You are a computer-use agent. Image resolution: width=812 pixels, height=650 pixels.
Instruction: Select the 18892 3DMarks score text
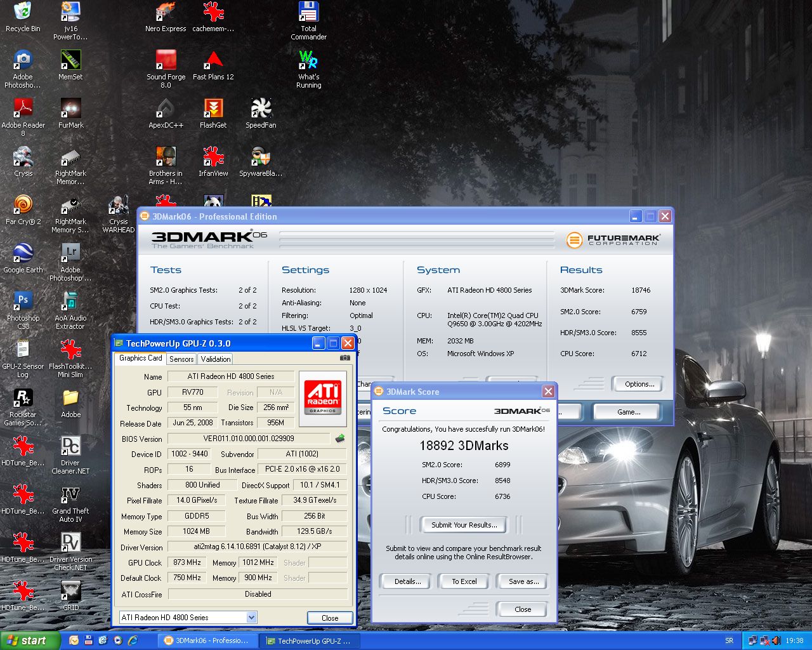[464, 446]
